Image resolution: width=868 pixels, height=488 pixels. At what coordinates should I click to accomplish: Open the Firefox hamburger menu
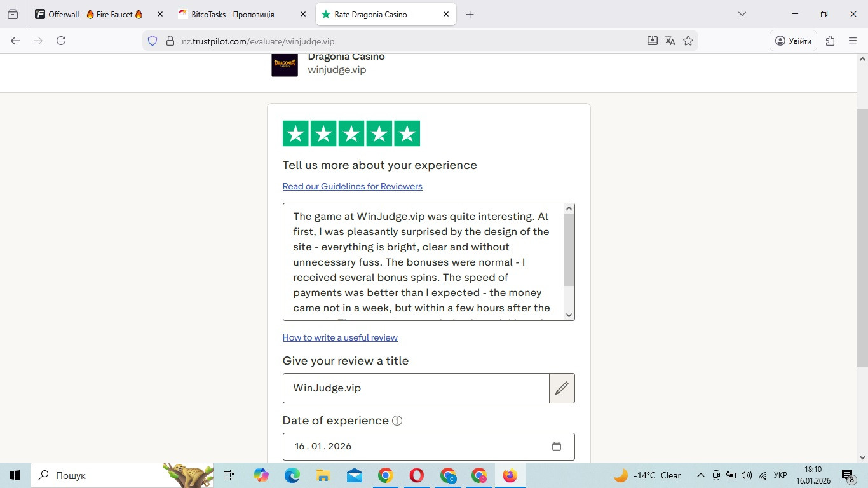853,41
